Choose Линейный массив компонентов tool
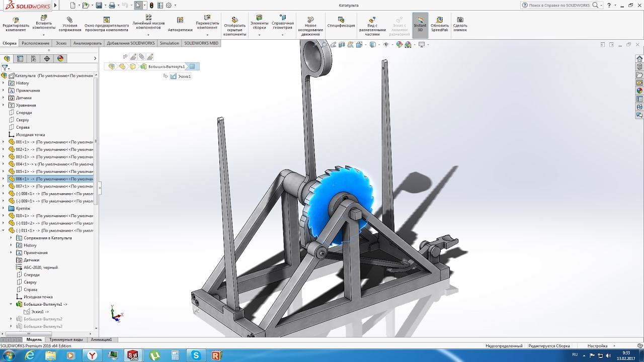 point(148,22)
